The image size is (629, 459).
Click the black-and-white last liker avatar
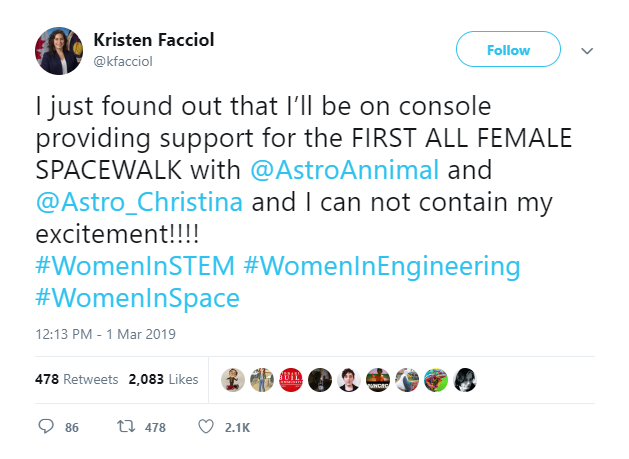(464, 380)
